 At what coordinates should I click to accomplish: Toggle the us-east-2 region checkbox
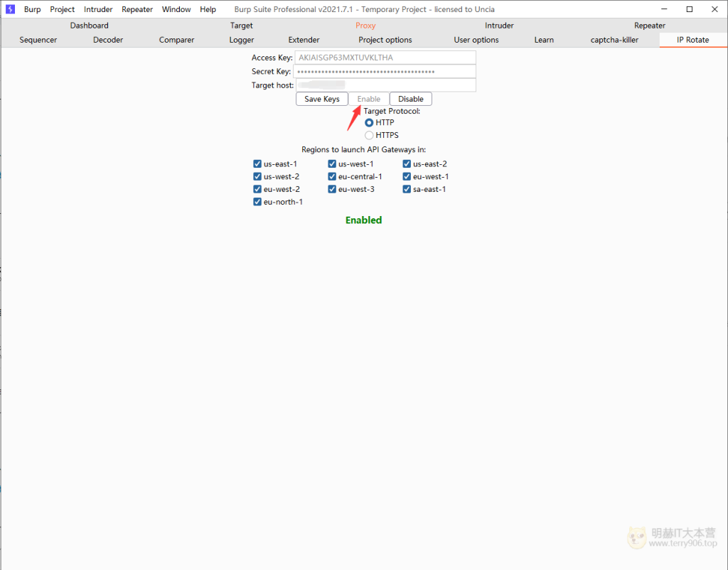pos(407,164)
